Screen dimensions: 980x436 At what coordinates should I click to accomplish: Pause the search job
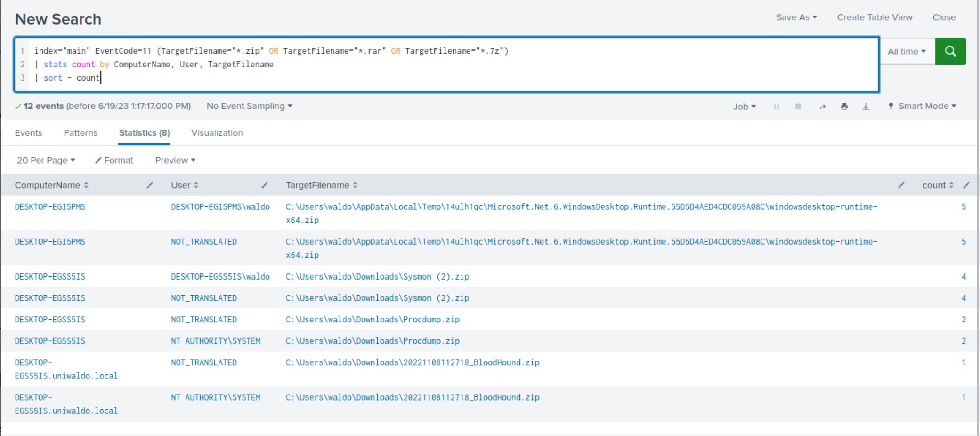[776, 107]
